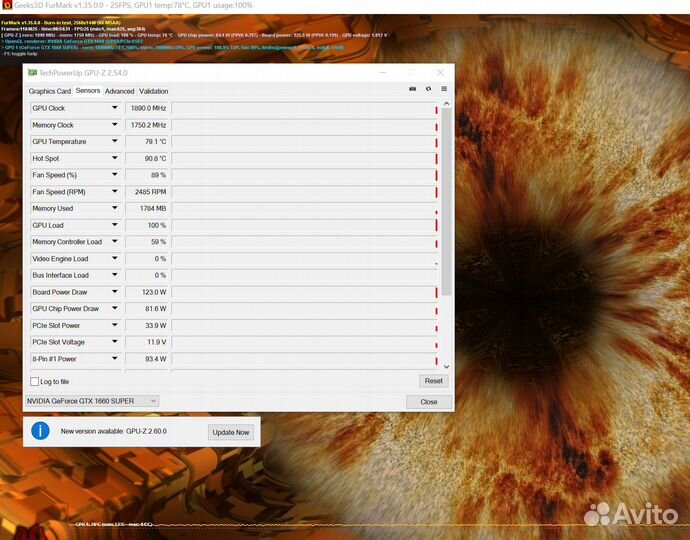The width and height of the screenshot is (690, 540).
Task: Click the GPU-Z refresh icon
Action: click(x=428, y=89)
